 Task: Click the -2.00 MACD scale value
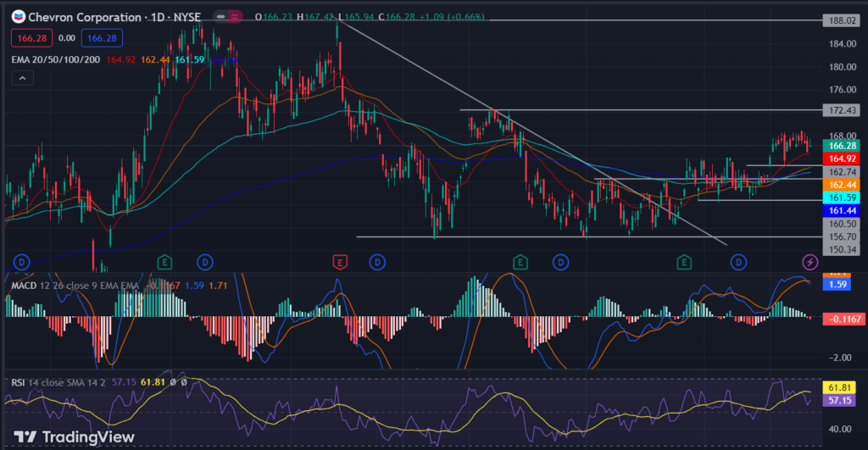[840, 358]
